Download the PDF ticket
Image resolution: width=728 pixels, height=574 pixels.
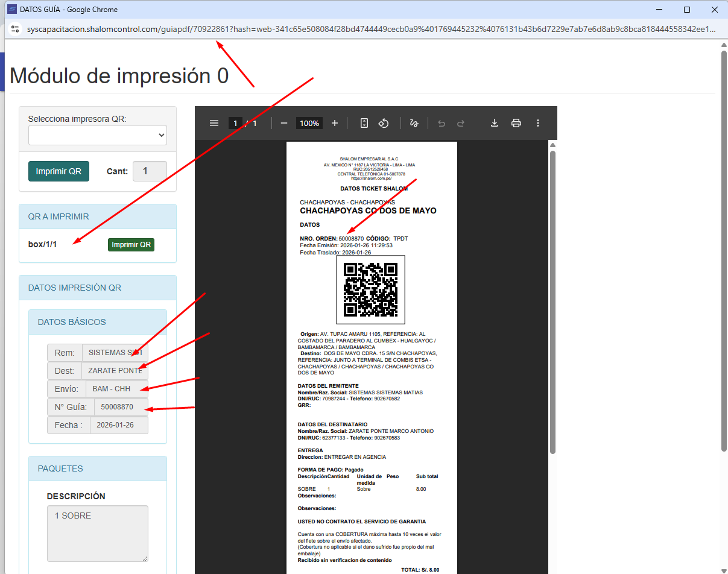click(494, 123)
